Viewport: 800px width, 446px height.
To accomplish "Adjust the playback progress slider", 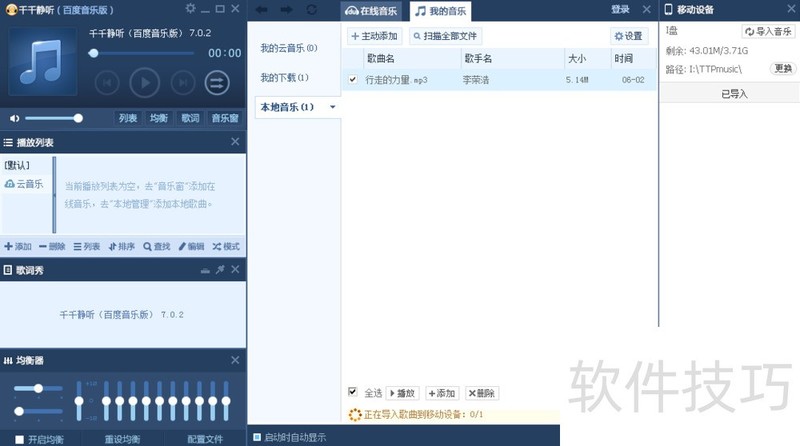I will click(141, 53).
